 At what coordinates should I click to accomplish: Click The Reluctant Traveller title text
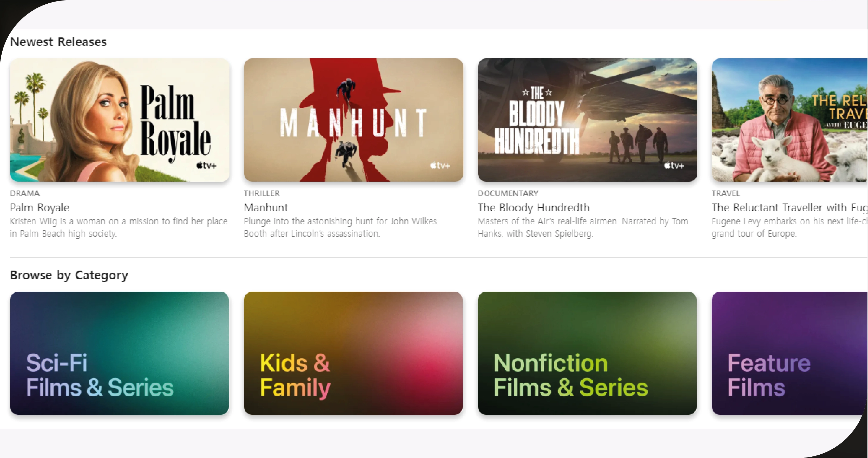(x=790, y=208)
